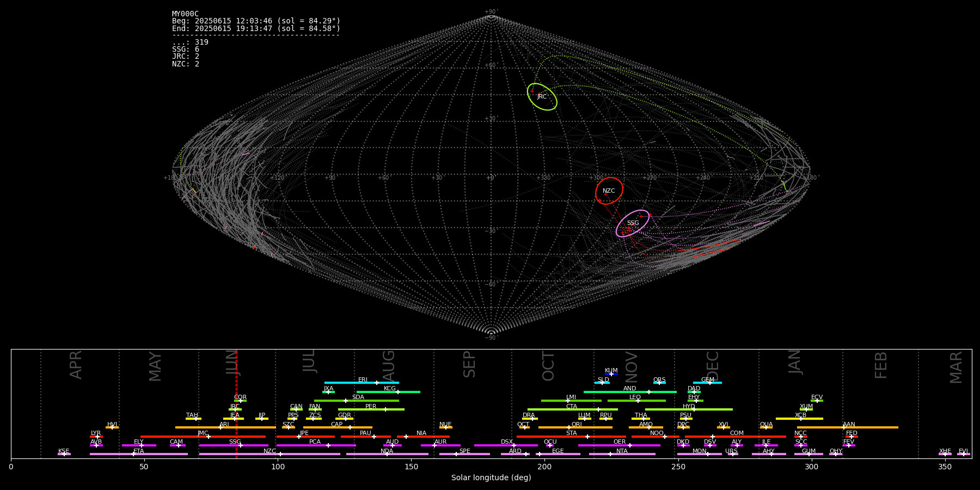Click the purple PCA shower bar
The height and width of the screenshot is (490, 980).
click(316, 445)
